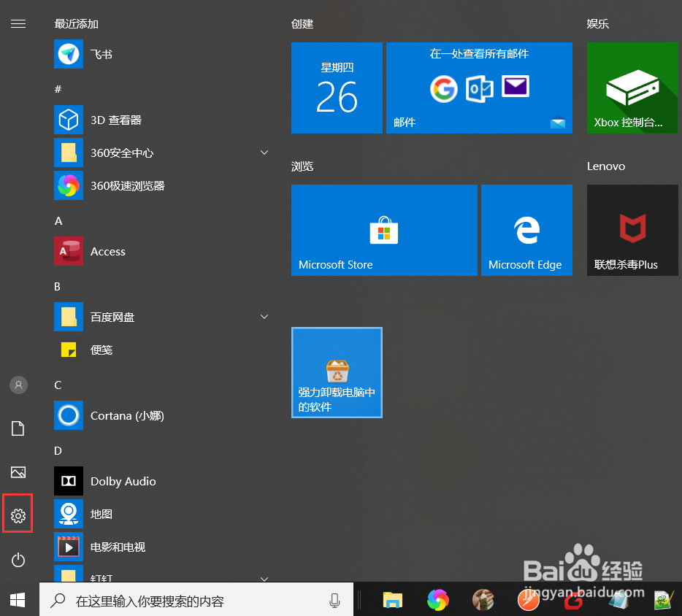Launch the 地图 (Maps) app
Screen dimensions: 682x616
[101, 514]
